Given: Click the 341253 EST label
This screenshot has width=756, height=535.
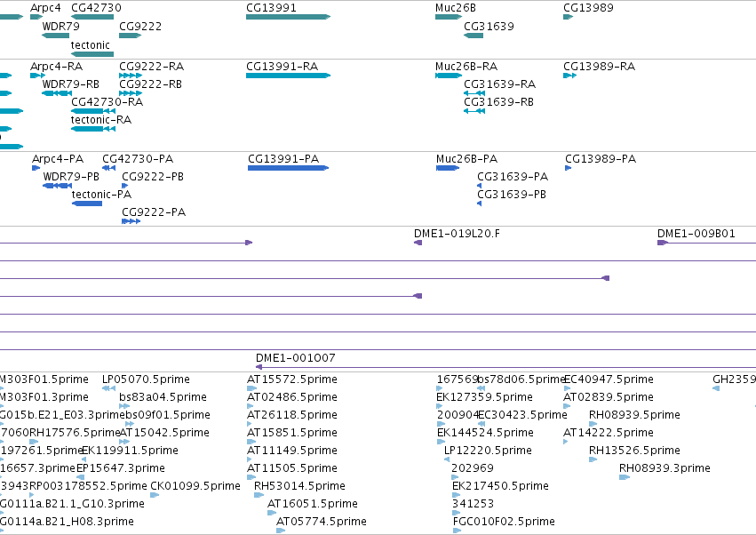Looking at the screenshot, I should [x=473, y=504].
